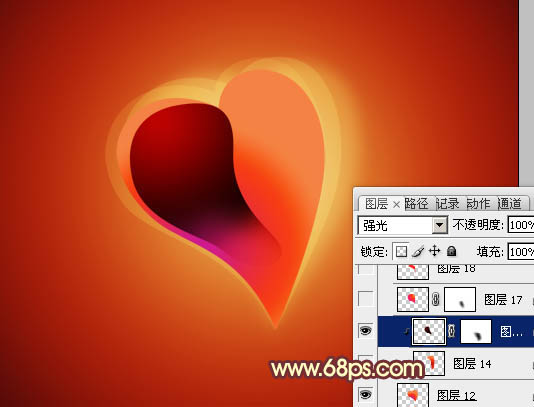Image resolution: width=534 pixels, height=407 pixels.
Task: Select 图层 18 layer thumbnail
Action: click(x=413, y=272)
